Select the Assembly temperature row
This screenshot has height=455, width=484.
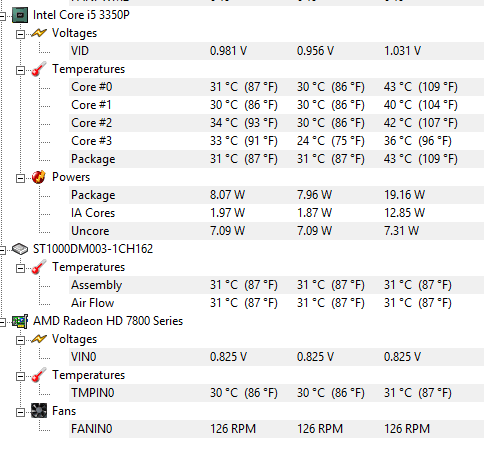tap(276, 285)
